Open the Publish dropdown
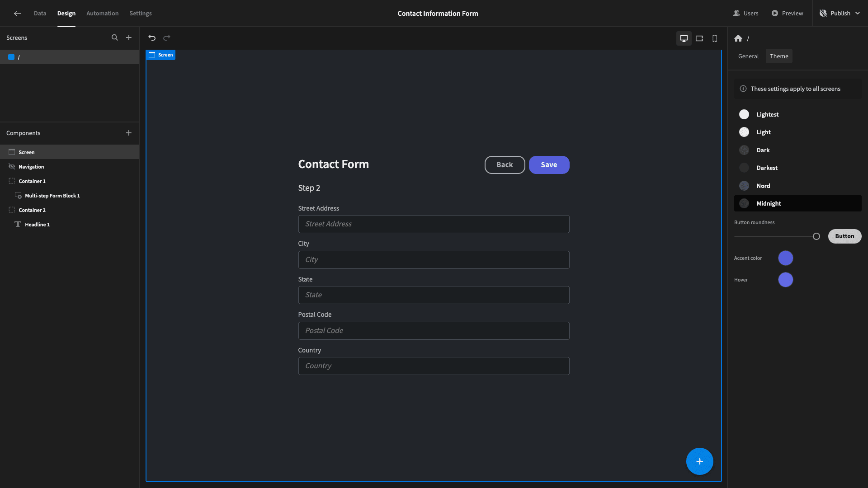The width and height of the screenshot is (868, 488). click(840, 14)
